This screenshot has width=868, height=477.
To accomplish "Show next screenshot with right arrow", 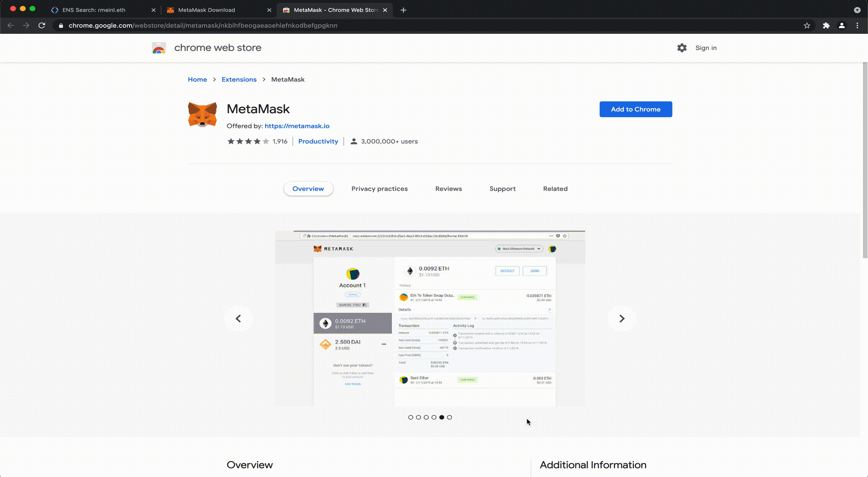I will pos(622,319).
